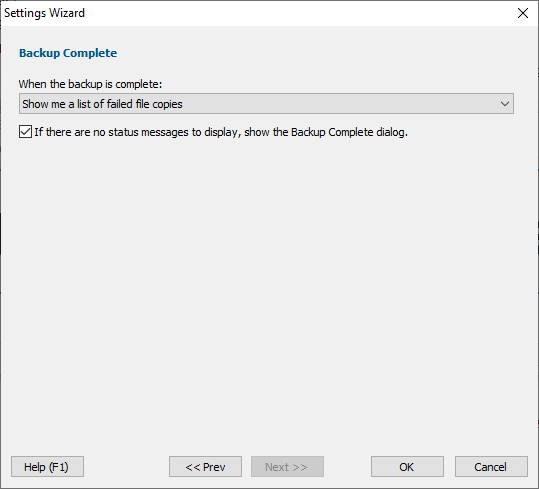Dismiss the wizard via the Cancel button
This screenshot has width=539, height=489.
pyautogui.click(x=491, y=467)
